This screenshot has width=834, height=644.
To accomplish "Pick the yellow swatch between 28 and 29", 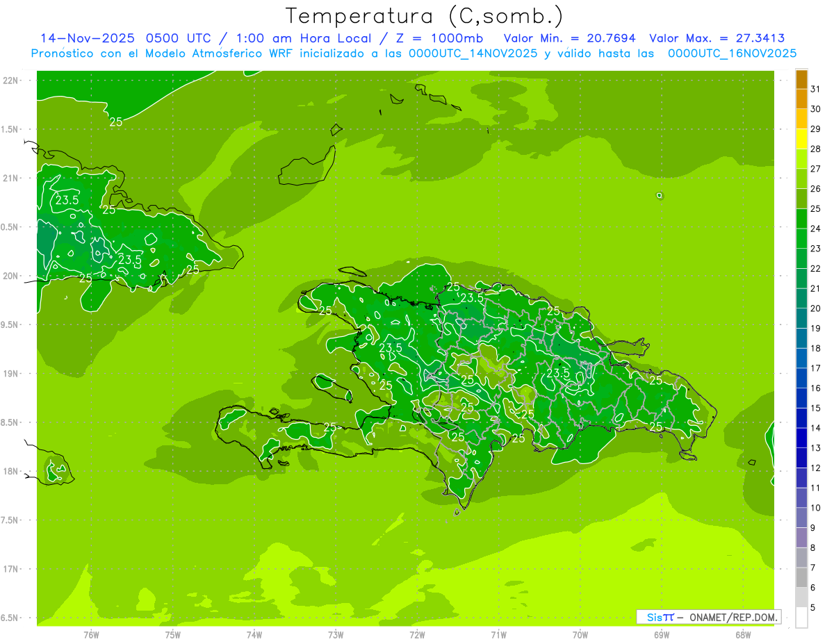I will point(801,139).
